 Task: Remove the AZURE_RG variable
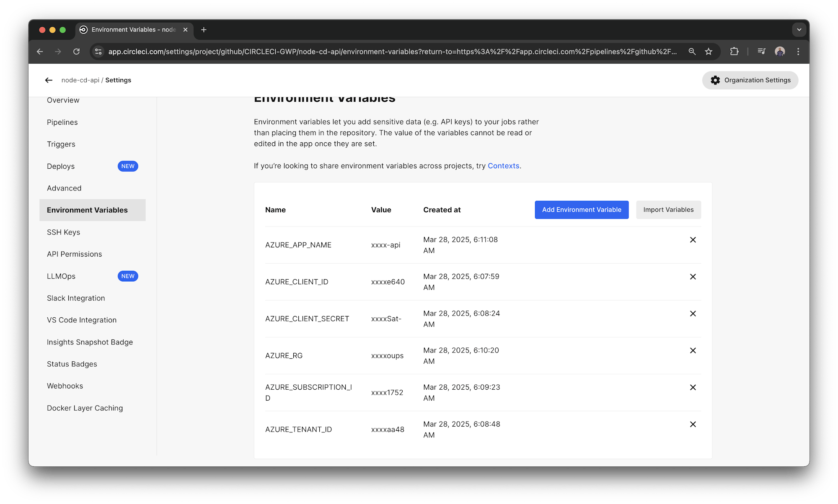click(693, 350)
